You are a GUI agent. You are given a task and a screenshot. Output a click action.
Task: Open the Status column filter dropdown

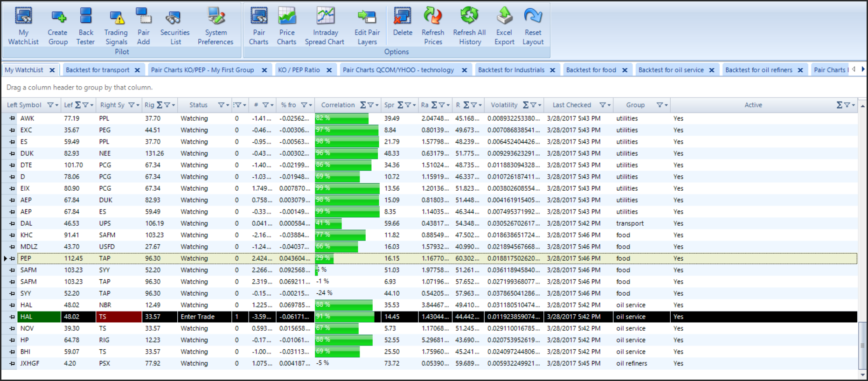[x=222, y=105]
